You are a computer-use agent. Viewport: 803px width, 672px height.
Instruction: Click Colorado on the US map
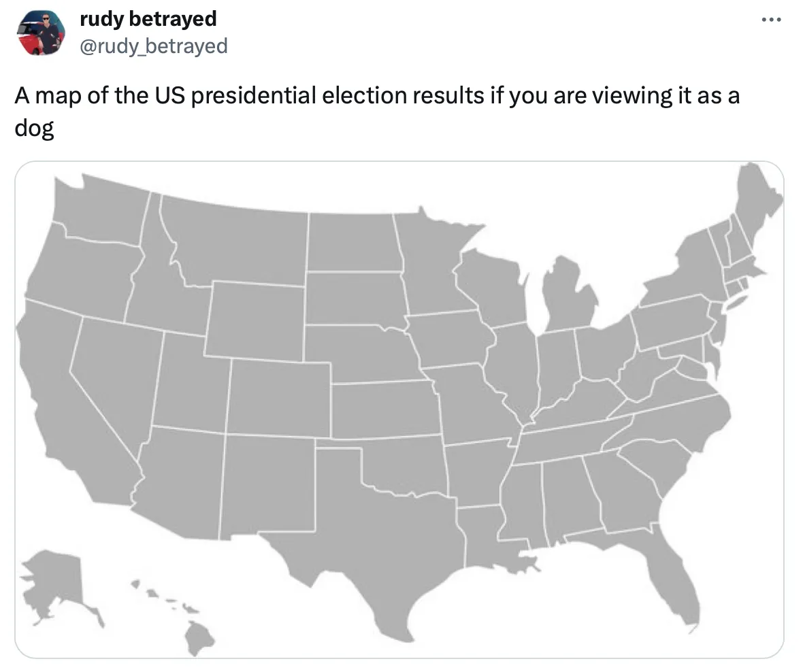[x=279, y=398]
